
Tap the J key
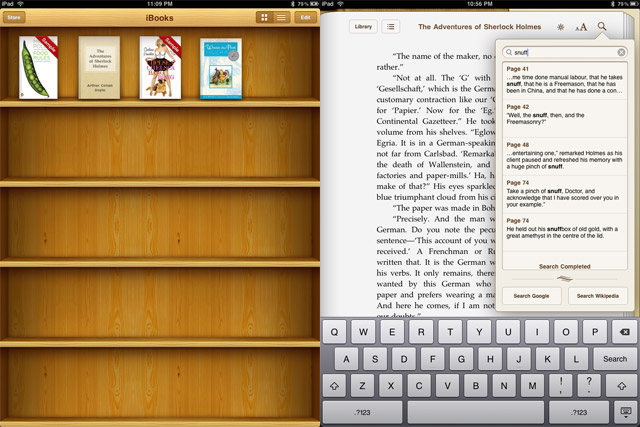click(519, 359)
